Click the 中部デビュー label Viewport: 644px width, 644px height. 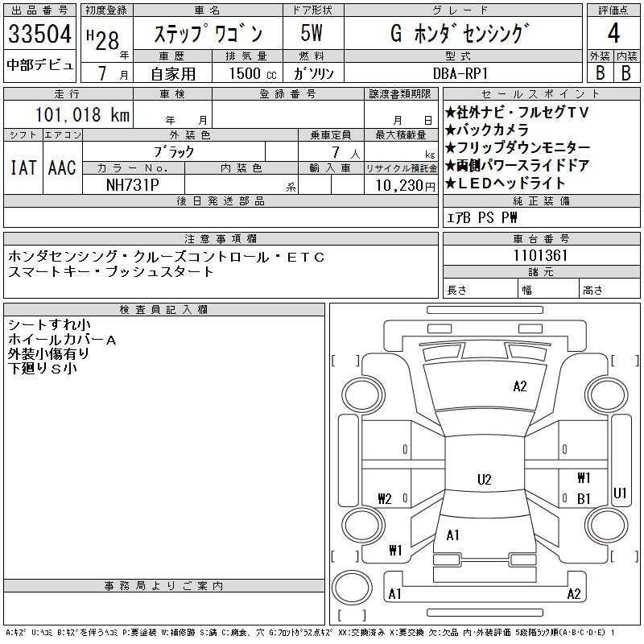tap(39, 65)
